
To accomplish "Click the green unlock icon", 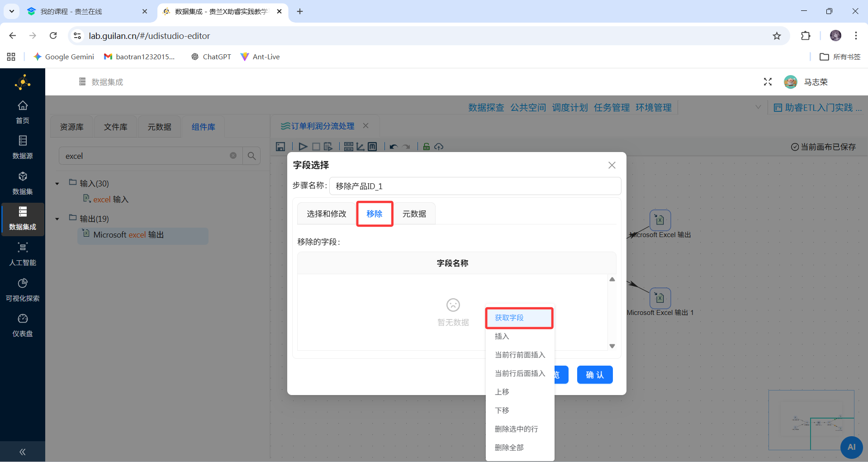I will point(426,146).
